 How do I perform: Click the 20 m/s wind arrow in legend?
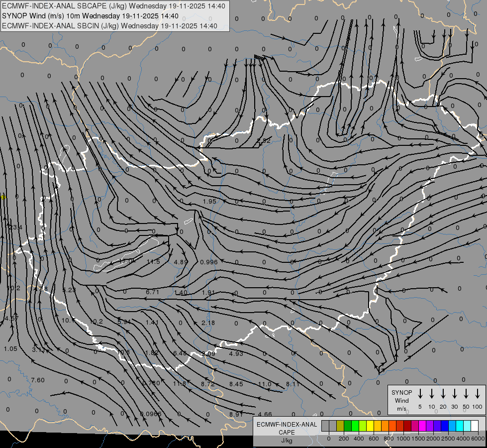point(443,394)
